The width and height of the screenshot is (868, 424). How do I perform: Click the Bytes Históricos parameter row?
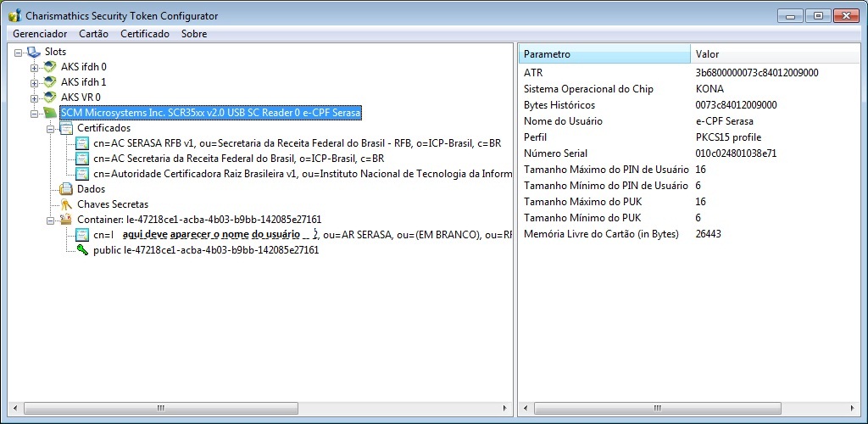tap(690, 104)
